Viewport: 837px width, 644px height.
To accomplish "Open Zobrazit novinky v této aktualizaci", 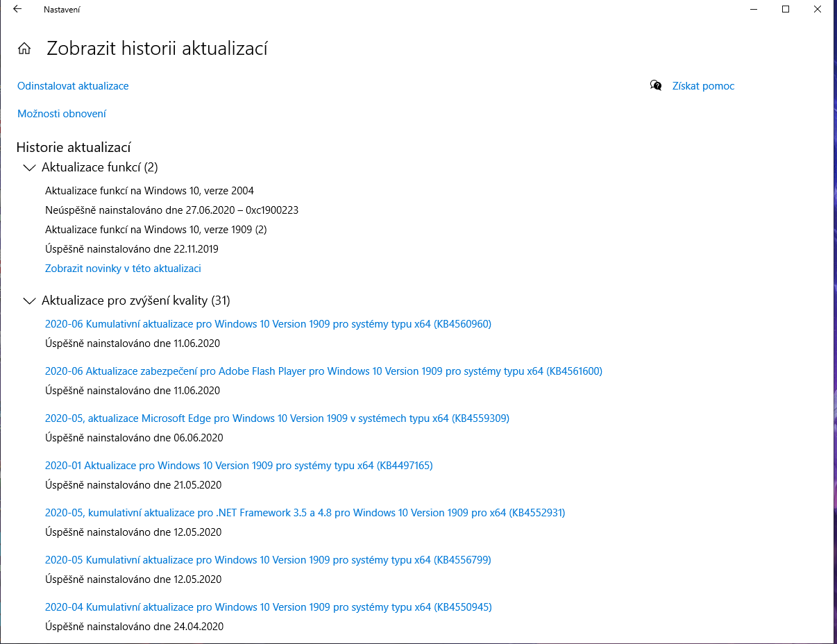I will (123, 268).
